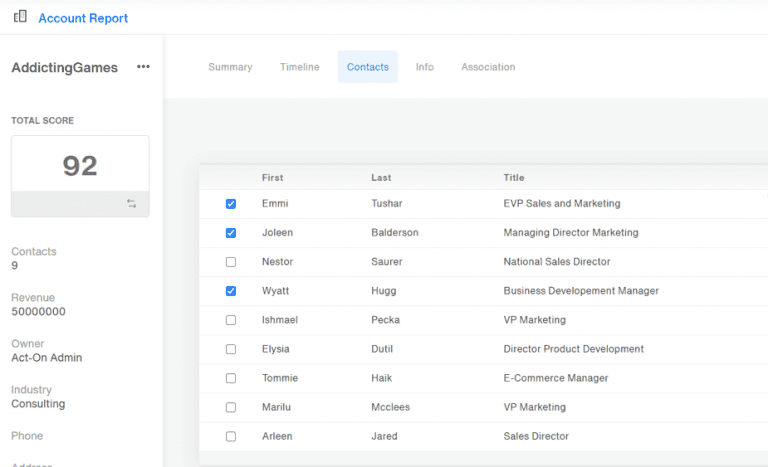Switch to the Timeline tab
The image size is (768, 467).
coord(300,67)
